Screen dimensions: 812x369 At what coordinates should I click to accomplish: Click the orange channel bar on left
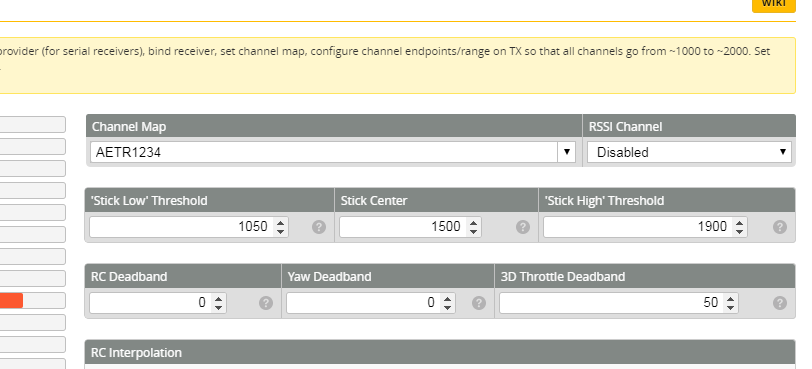pyautogui.click(x=11, y=300)
